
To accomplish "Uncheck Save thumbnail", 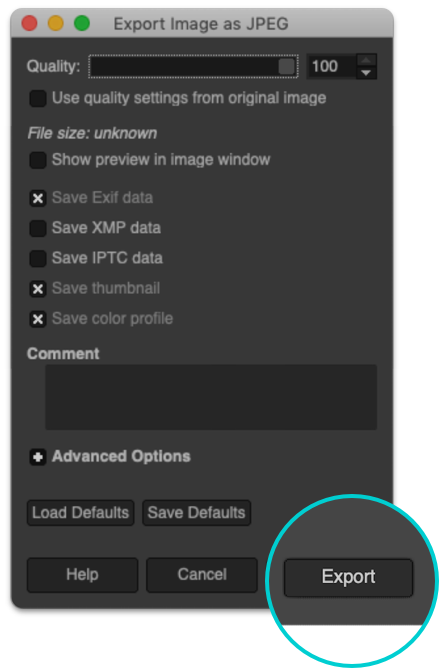I will tap(38, 289).
